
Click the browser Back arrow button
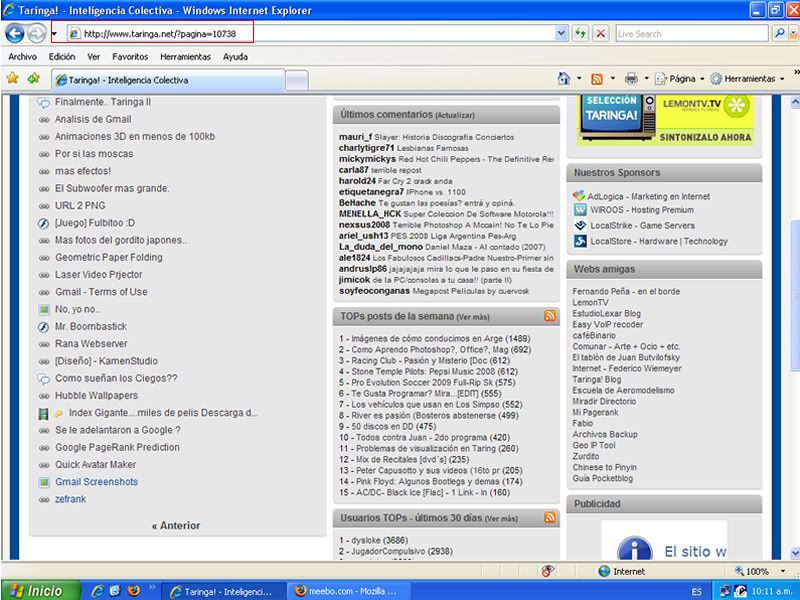pyautogui.click(x=14, y=34)
